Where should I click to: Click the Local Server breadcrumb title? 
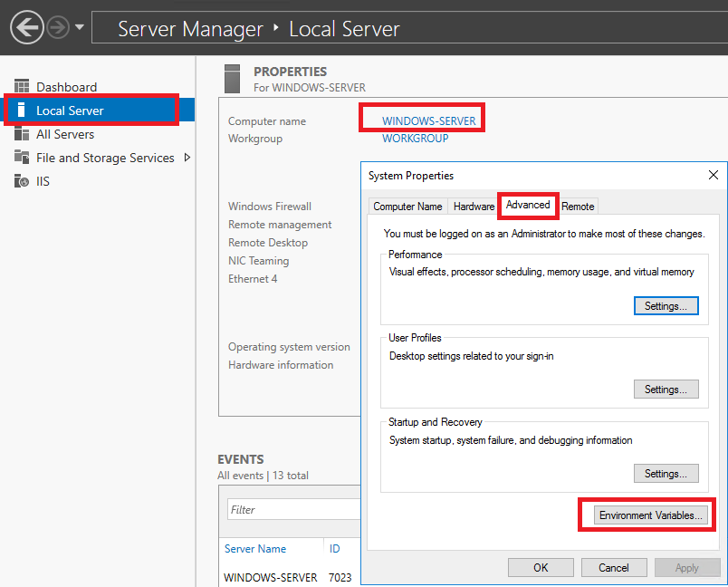coord(344,29)
